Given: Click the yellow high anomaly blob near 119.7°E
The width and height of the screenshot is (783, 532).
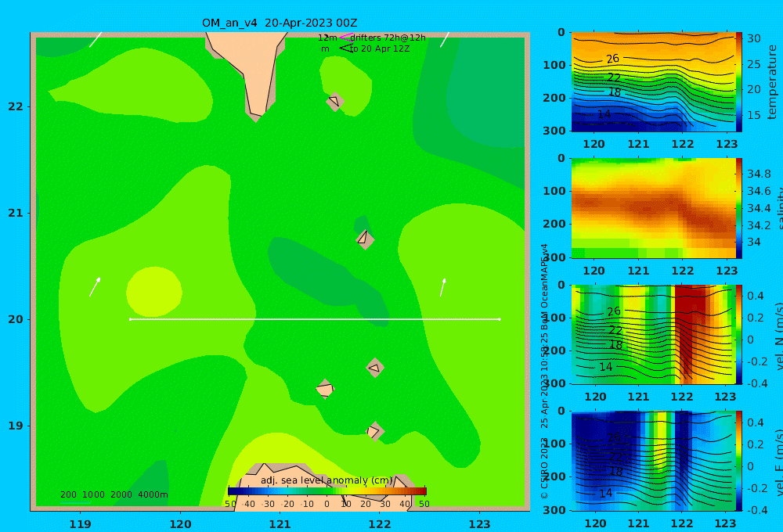Looking at the screenshot, I should pyautogui.click(x=153, y=292).
